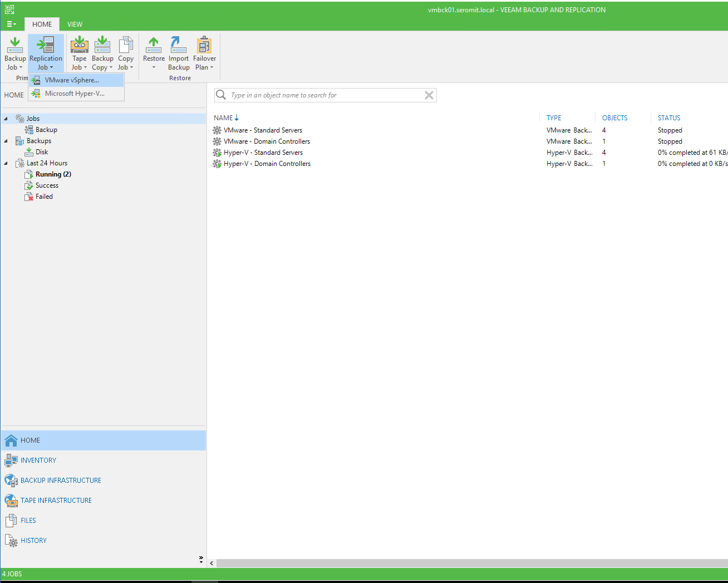Open the FILES view
Screen dimensions: 728x583
point(104,521)
